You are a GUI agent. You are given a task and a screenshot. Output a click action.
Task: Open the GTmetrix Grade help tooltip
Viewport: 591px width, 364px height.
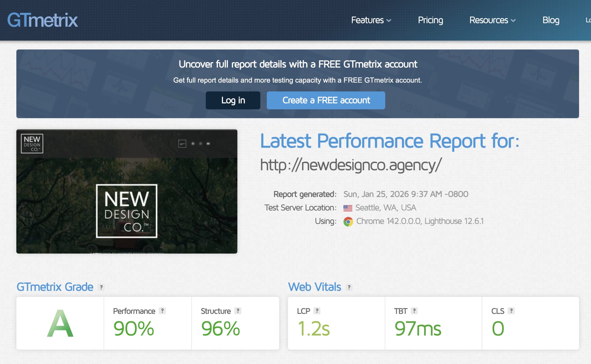(101, 287)
